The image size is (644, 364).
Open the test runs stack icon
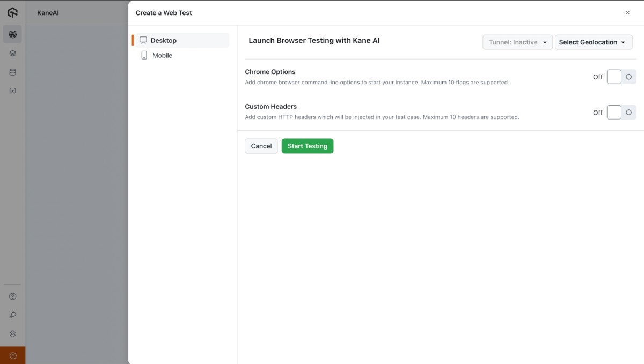point(12,53)
